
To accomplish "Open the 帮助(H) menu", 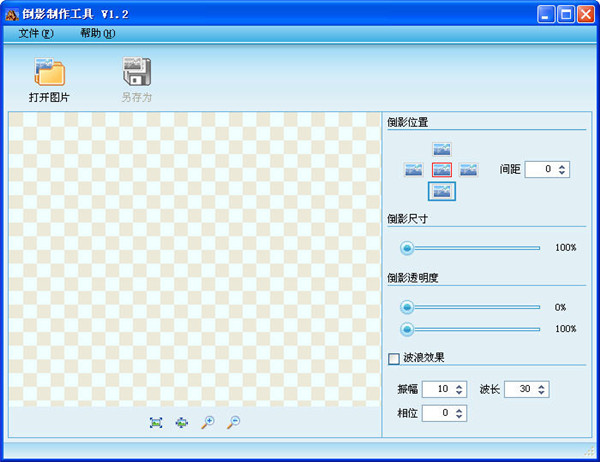I will tap(98, 34).
